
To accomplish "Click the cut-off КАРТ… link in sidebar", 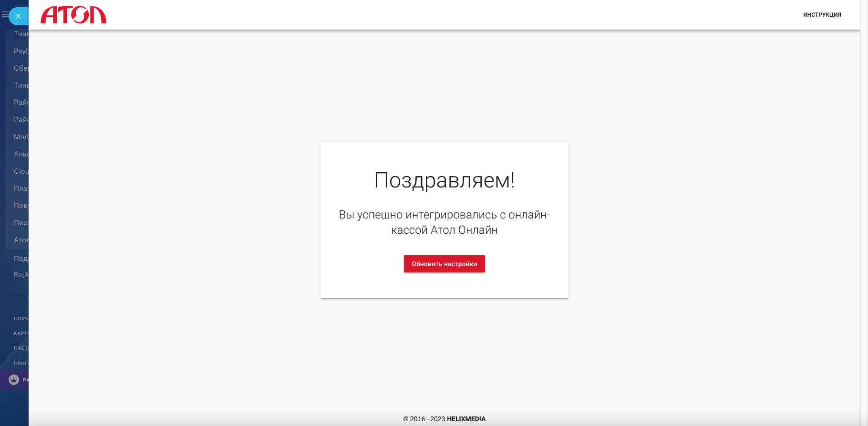I will (x=21, y=333).
